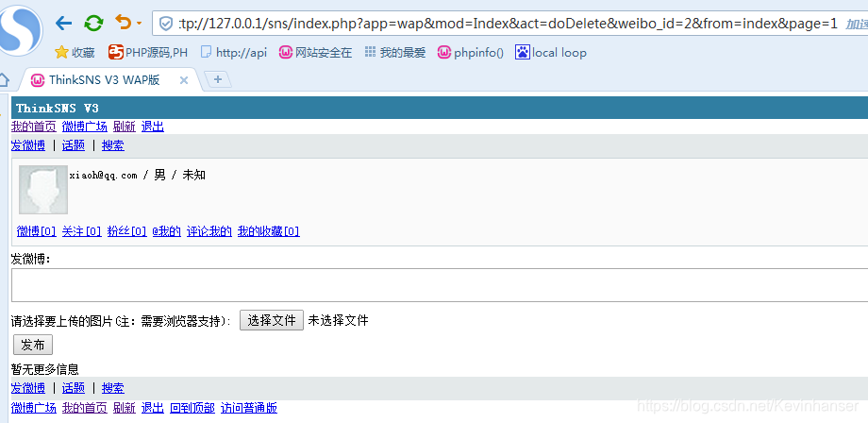Click upper 发微博 link in gray bar

pyautogui.click(x=27, y=145)
